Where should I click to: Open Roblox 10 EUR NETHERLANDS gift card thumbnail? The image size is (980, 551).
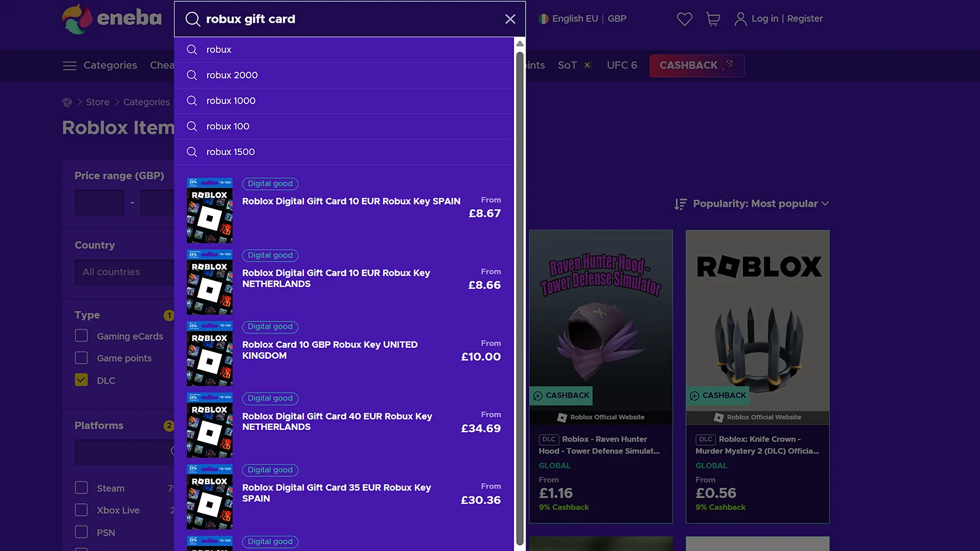pyautogui.click(x=209, y=282)
